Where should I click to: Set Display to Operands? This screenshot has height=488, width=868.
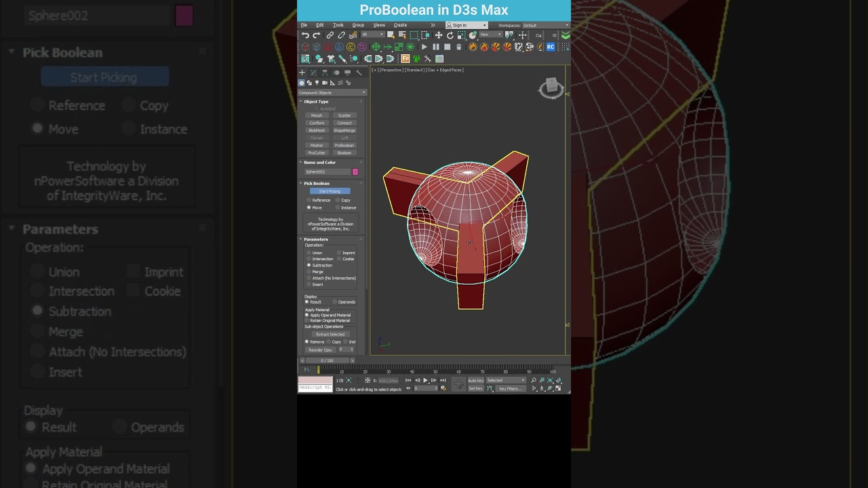tap(344, 302)
